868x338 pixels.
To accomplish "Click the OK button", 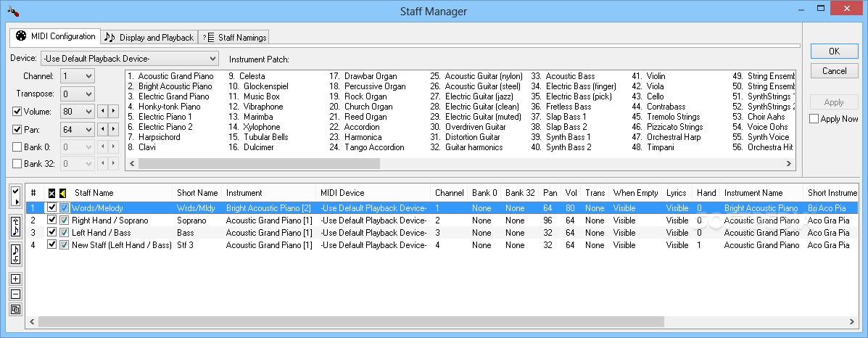I will 834,51.
